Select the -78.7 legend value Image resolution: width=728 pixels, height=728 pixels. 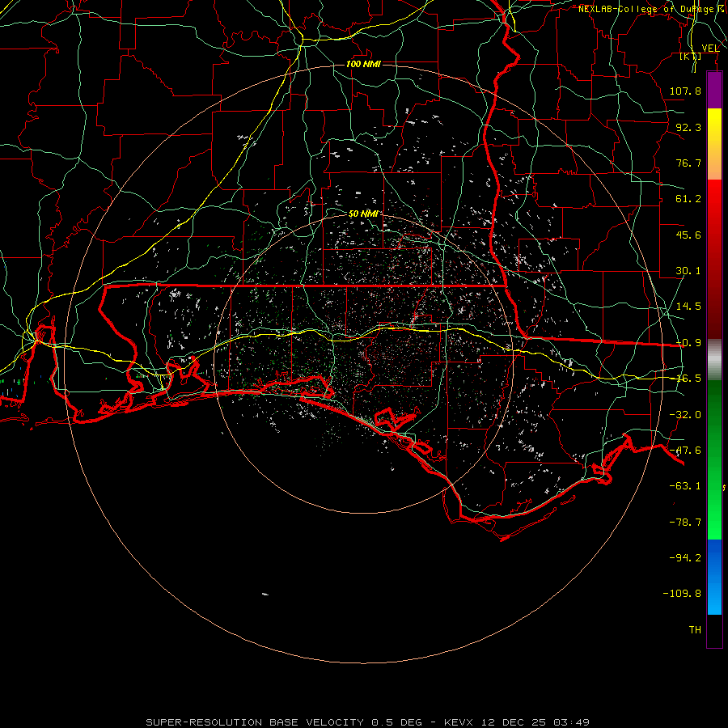pyautogui.click(x=685, y=523)
